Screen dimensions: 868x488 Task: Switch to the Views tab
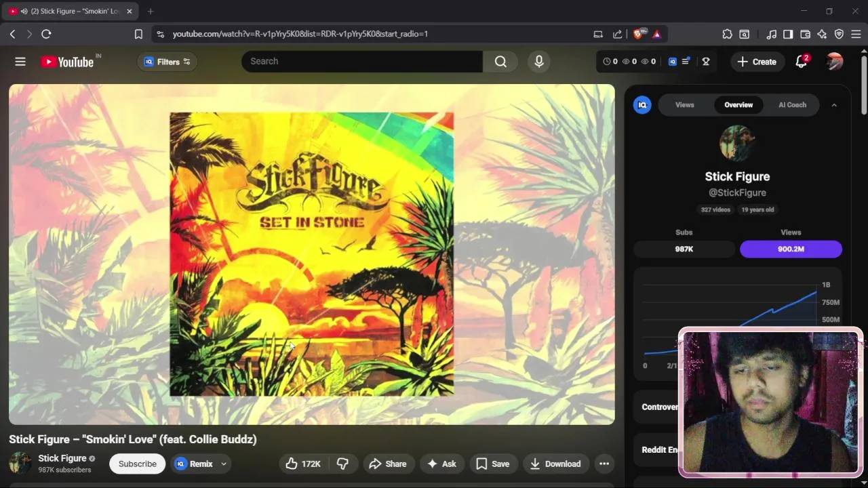coord(685,105)
